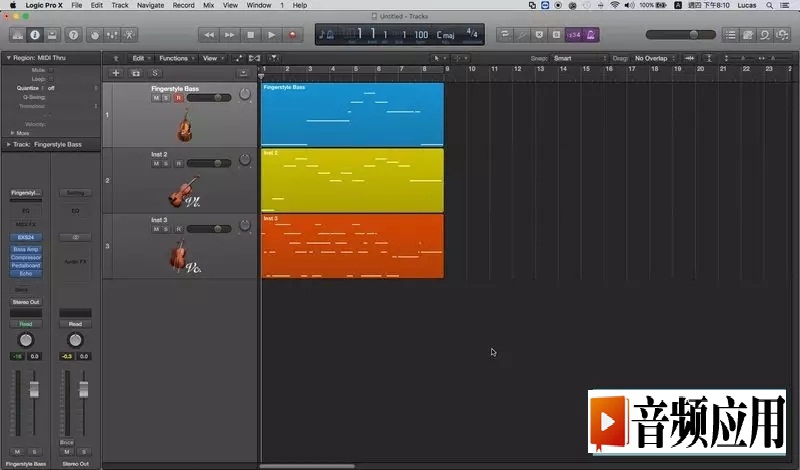
Task: Solo the Fingerstyle Bass track
Action: coord(166,97)
